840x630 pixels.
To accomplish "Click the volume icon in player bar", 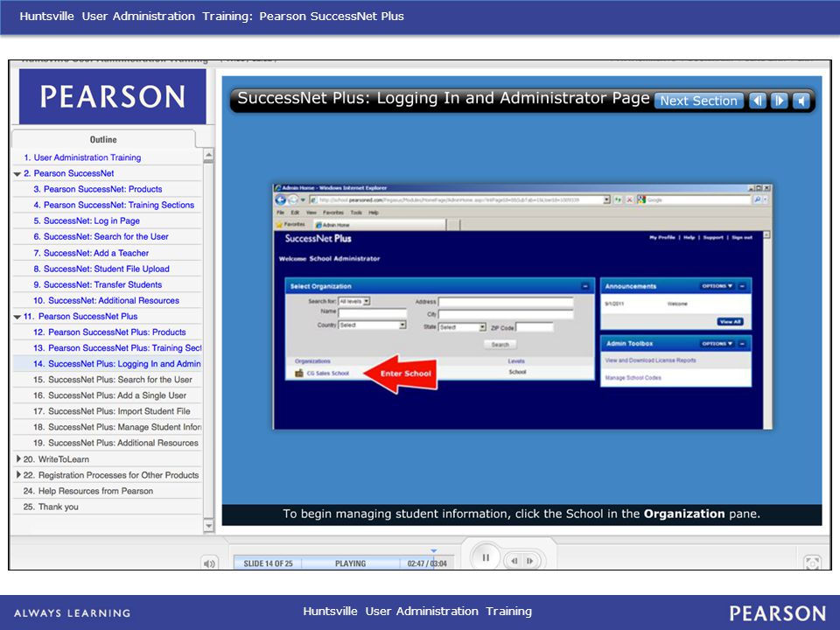I will 209,563.
